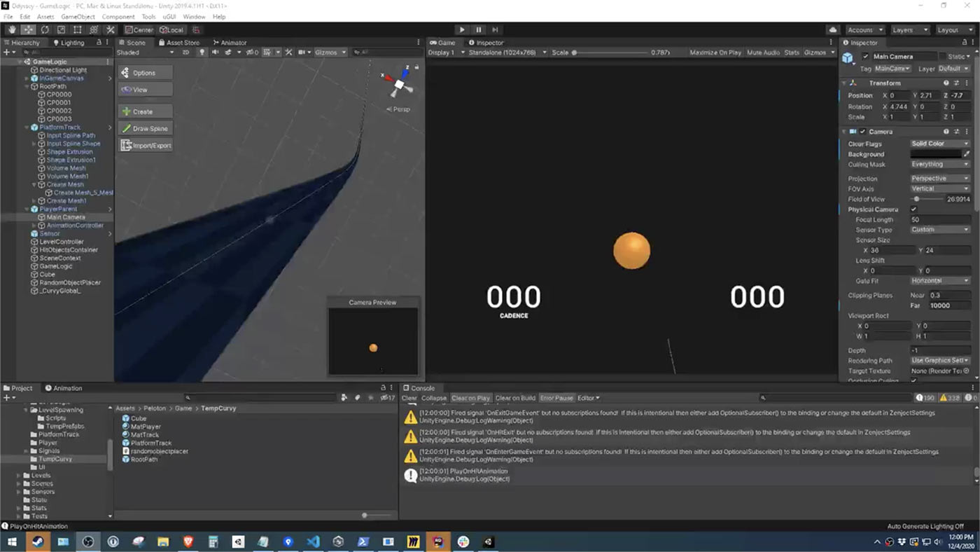Screen dimensions: 980x552
Task: Select the Rect transform tool
Action: coord(77,30)
